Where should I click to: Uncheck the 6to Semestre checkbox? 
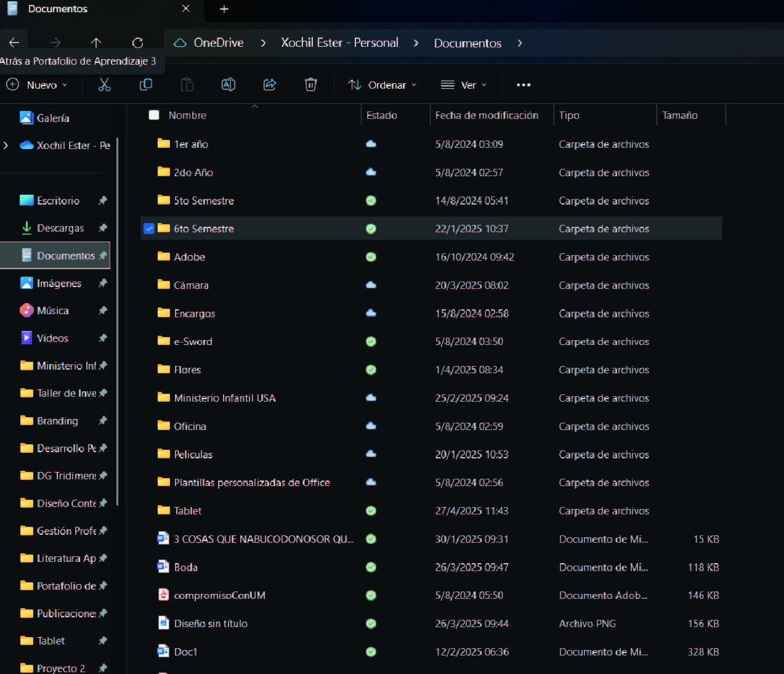click(x=149, y=229)
